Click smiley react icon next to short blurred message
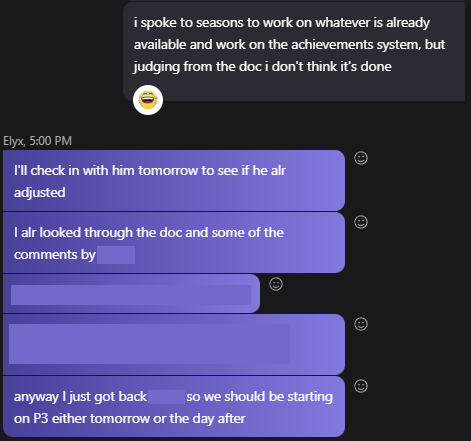471x441 pixels. (276, 284)
